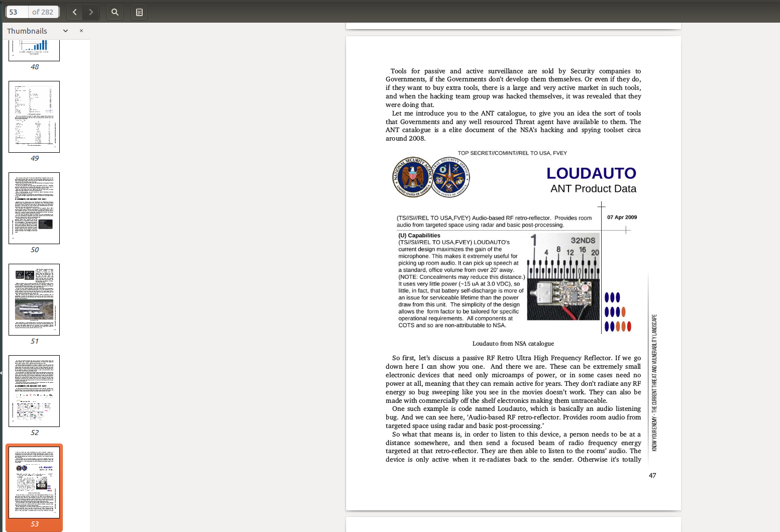
Task: Click the Central Security Service seal
Action: pos(450,177)
